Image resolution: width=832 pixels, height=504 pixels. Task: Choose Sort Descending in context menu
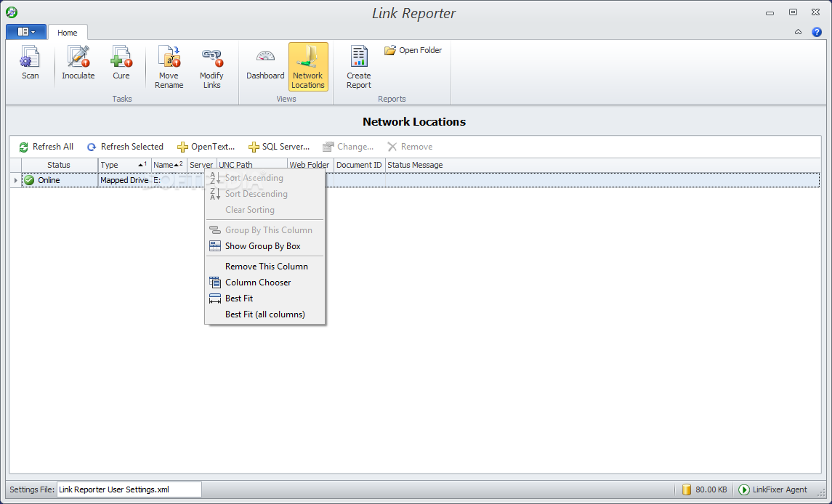[264, 194]
